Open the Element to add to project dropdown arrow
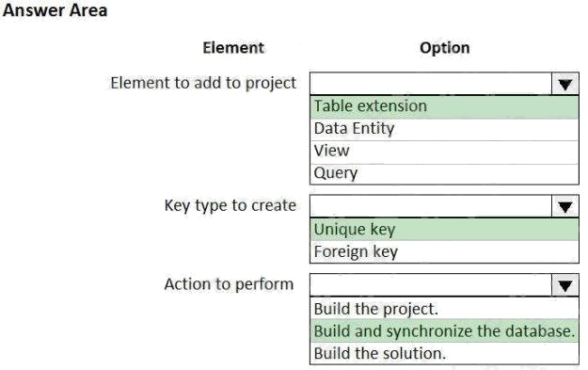Viewport: 588px width, 370px height. click(565, 84)
